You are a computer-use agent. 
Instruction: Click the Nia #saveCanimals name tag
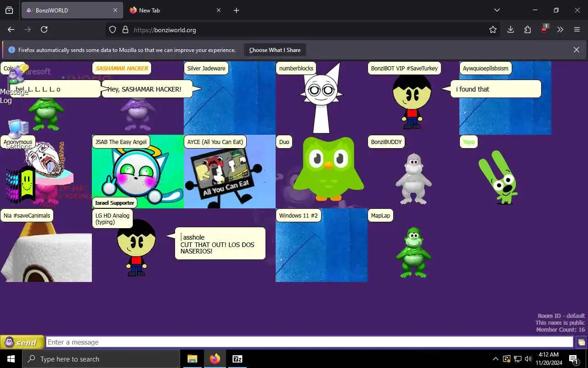point(27,215)
